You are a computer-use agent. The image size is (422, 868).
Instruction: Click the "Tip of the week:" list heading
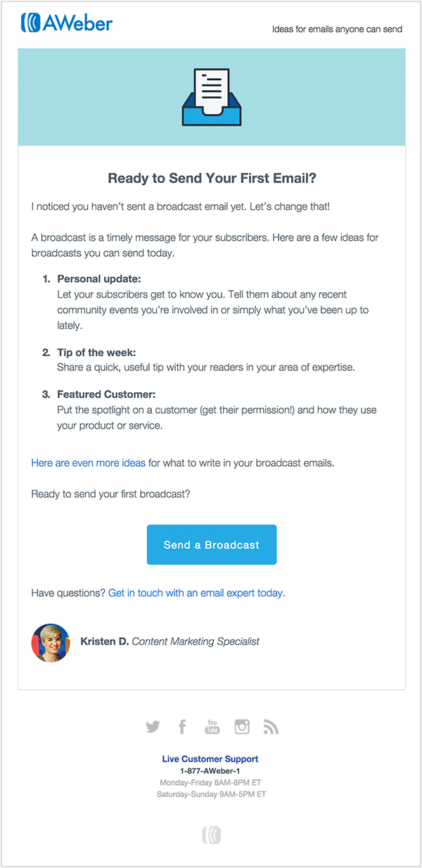97,352
